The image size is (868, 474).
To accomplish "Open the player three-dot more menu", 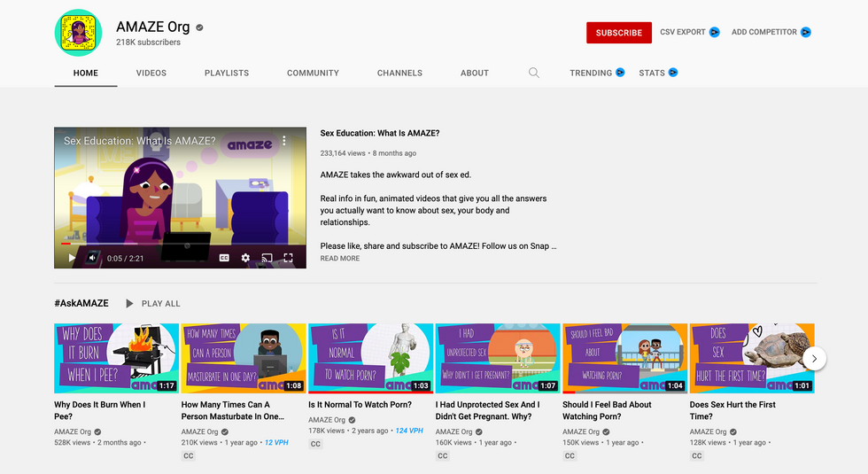I will (x=284, y=141).
